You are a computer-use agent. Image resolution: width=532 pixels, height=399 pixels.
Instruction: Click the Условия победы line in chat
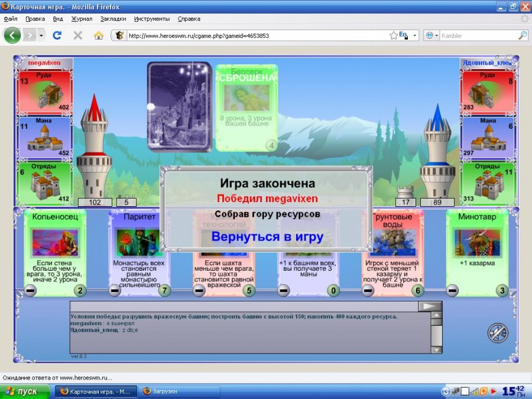coord(233,317)
